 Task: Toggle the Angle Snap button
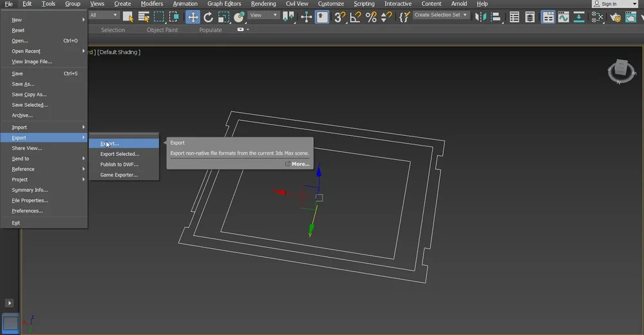355,17
